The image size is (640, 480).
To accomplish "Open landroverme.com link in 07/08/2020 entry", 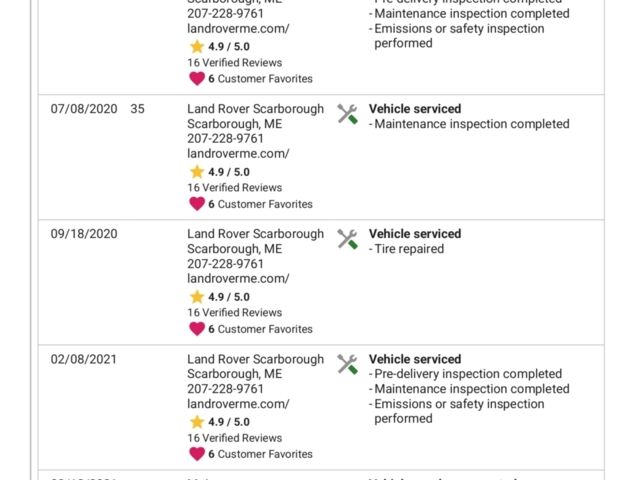I will (x=238, y=153).
